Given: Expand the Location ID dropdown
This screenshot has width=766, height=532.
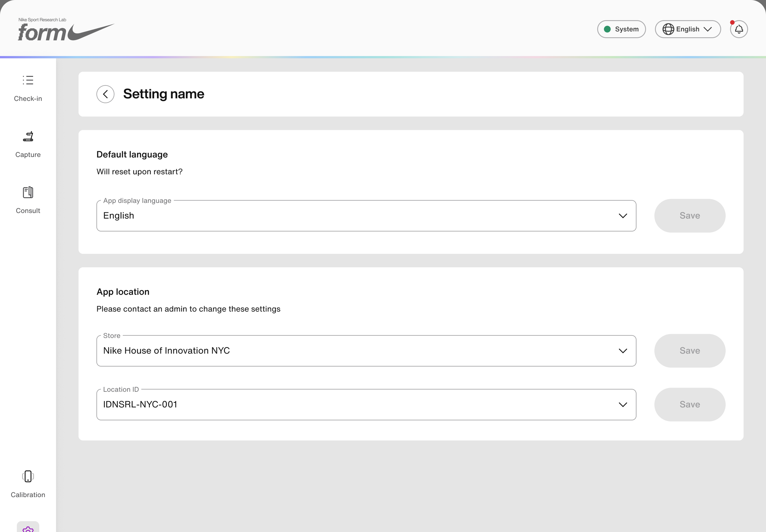Looking at the screenshot, I should pyautogui.click(x=366, y=404).
